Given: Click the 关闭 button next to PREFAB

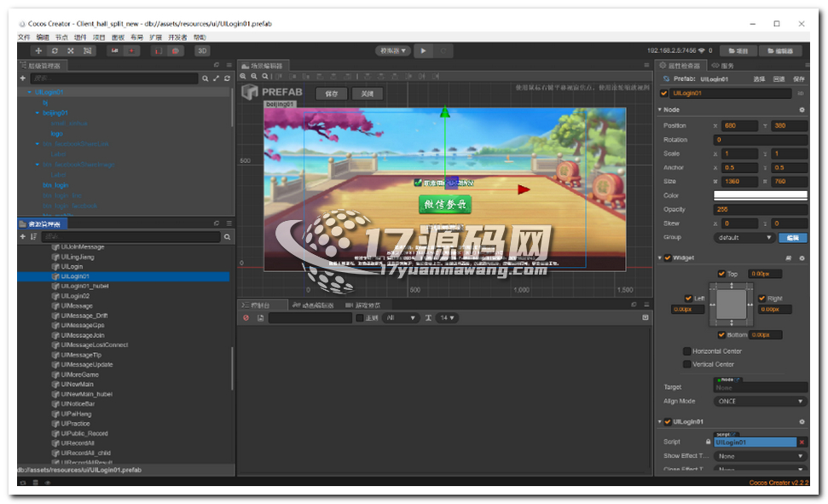Looking at the screenshot, I should point(367,94).
